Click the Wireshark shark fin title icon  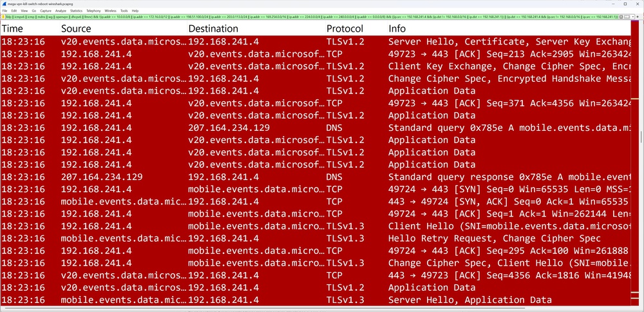click(3, 3)
